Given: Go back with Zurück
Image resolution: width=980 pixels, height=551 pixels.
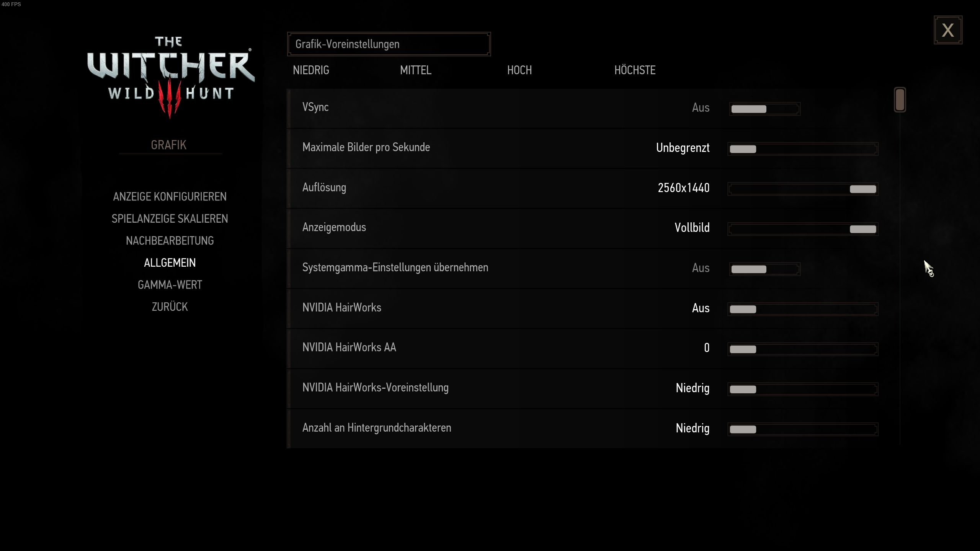Looking at the screenshot, I should 170,307.
